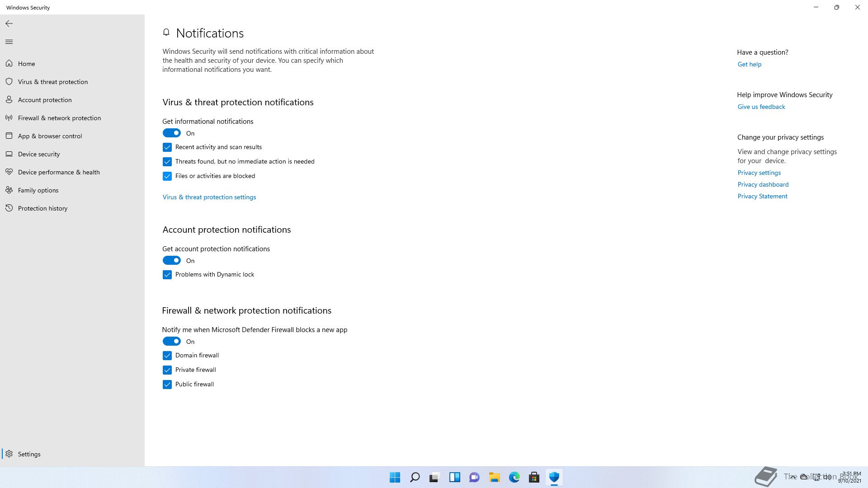This screenshot has height=488, width=868.
Task: Open Protection history page
Action: pos(72,208)
